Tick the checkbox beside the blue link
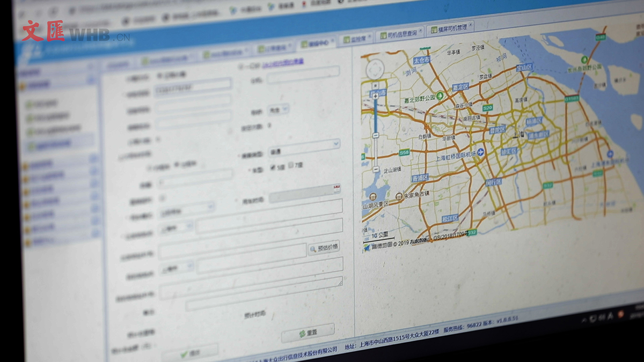644x362 pixels. click(240, 67)
